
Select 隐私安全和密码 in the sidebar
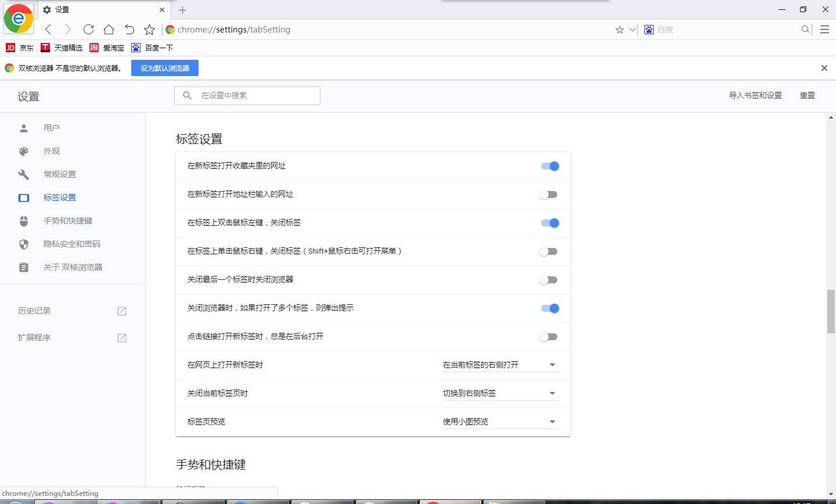coord(72,244)
